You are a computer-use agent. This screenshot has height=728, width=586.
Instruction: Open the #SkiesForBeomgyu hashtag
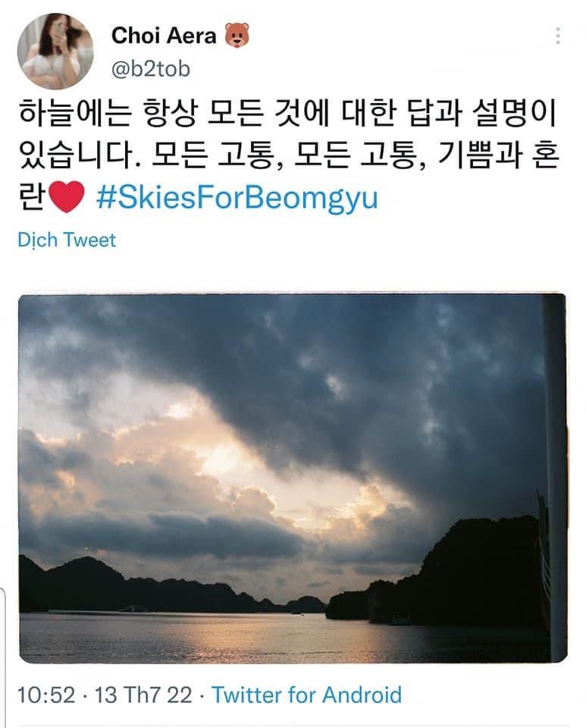click(x=237, y=197)
